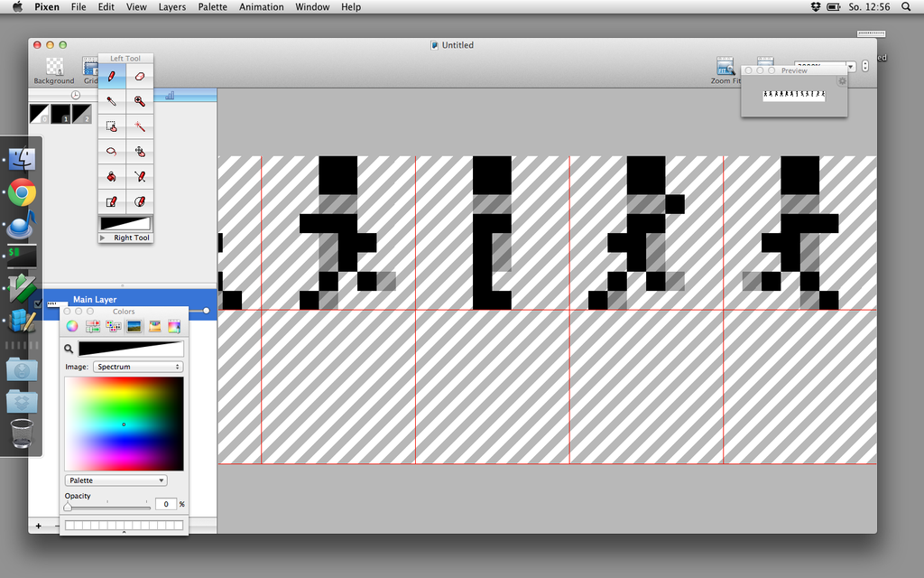This screenshot has width=924, height=578.
Task: Open the Palette menu in menu bar
Action: click(213, 7)
